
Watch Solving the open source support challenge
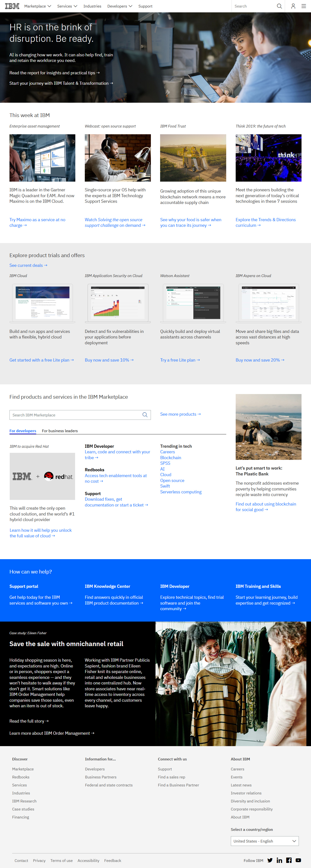115,222
